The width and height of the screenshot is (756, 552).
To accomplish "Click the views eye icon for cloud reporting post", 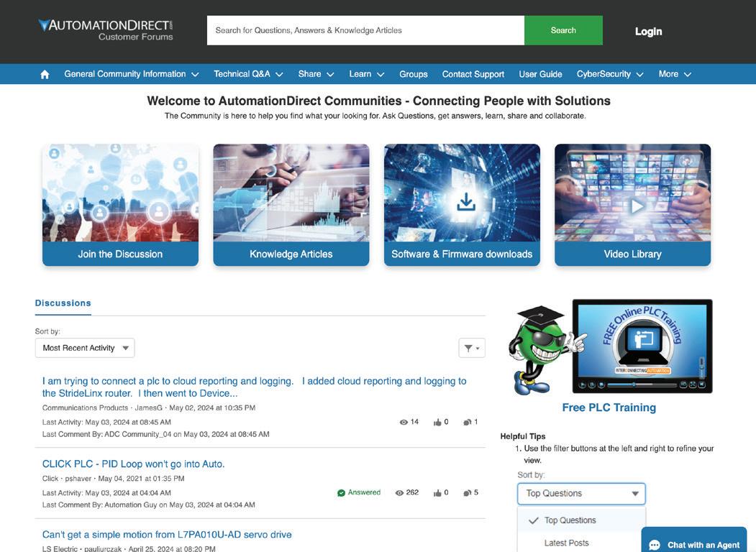I will coord(404,422).
